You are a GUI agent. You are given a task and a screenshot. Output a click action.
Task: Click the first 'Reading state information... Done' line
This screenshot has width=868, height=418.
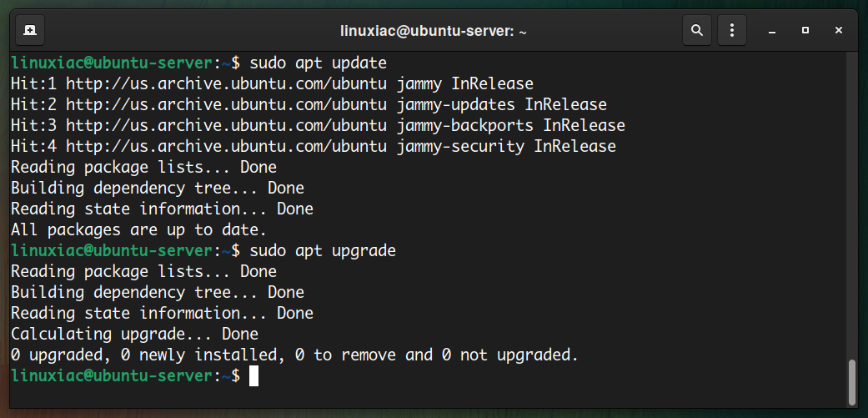[163, 209]
